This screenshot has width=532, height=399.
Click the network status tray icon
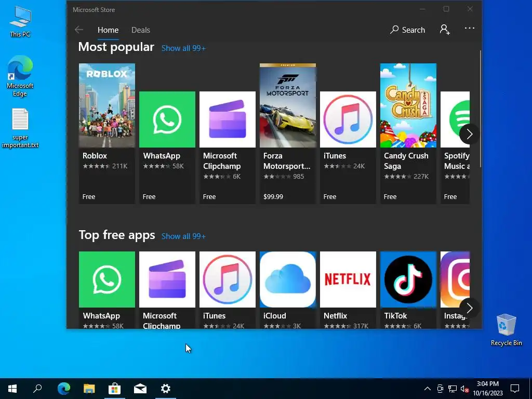point(453,389)
